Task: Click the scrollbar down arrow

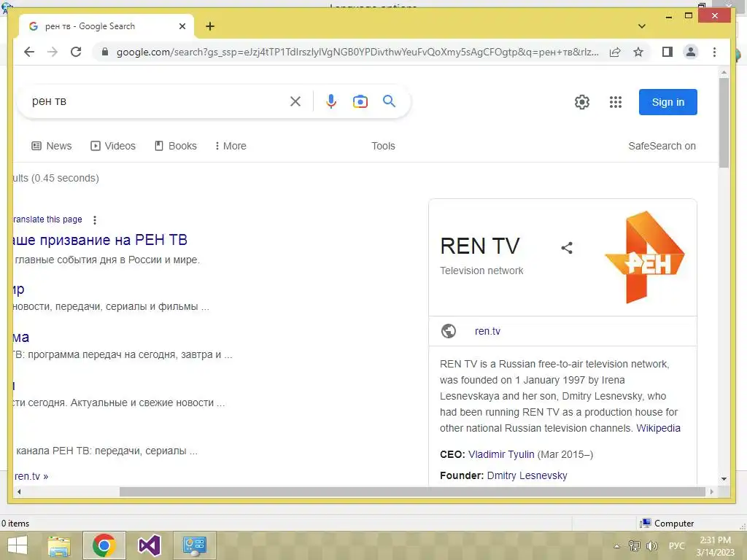Action: point(724,478)
